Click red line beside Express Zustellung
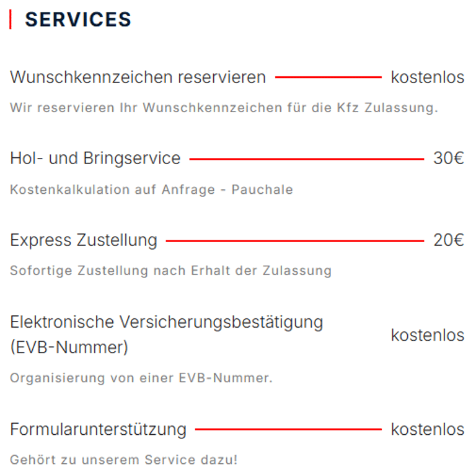 294,241
